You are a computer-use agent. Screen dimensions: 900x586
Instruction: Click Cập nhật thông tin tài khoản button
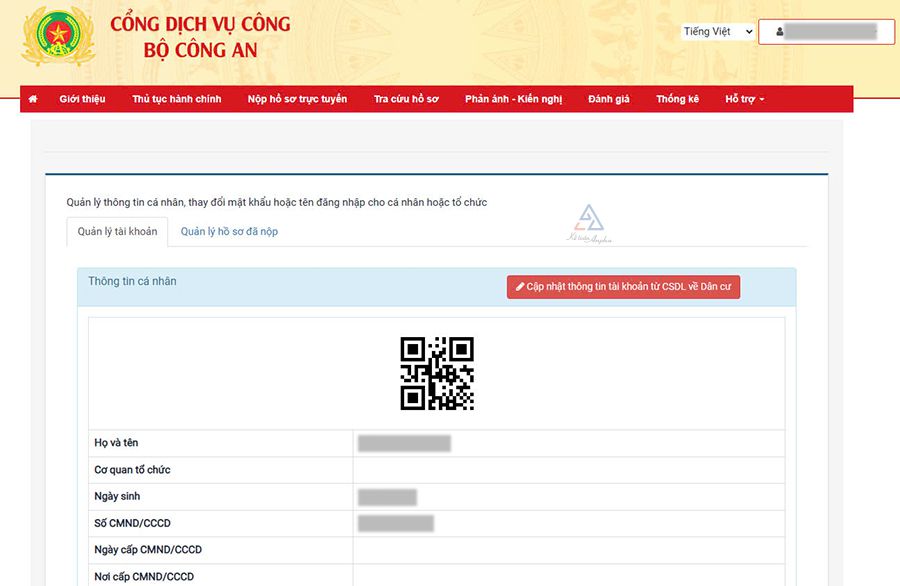pos(623,287)
